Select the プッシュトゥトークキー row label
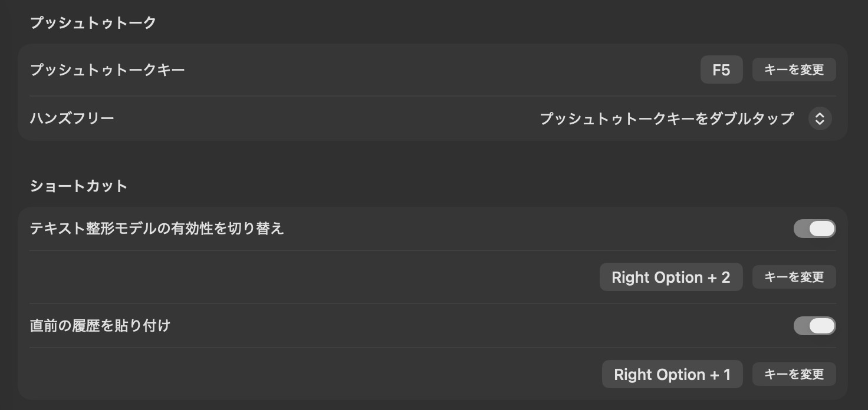This screenshot has width=868, height=410. (x=107, y=70)
